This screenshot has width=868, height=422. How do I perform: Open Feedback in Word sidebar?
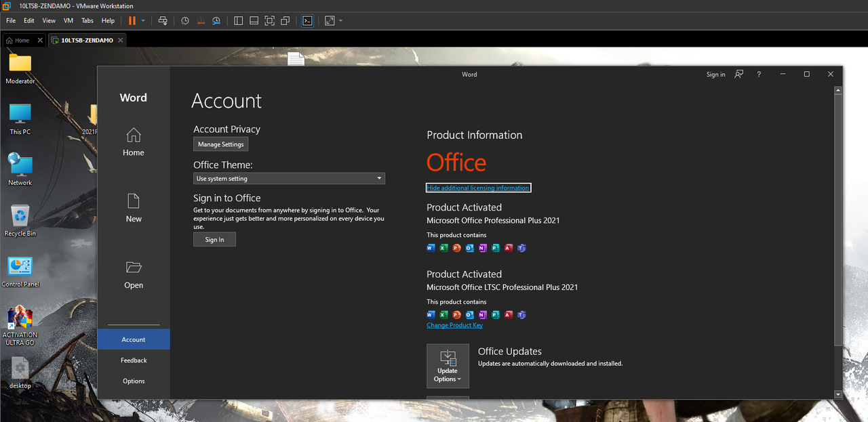click(134, 360)
